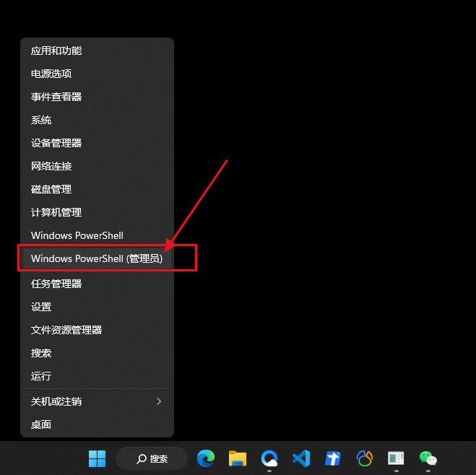Expand the 关机或注销 submenu arrow
Viewport: 476px width, 475px height.
click(x=159, y=401)
